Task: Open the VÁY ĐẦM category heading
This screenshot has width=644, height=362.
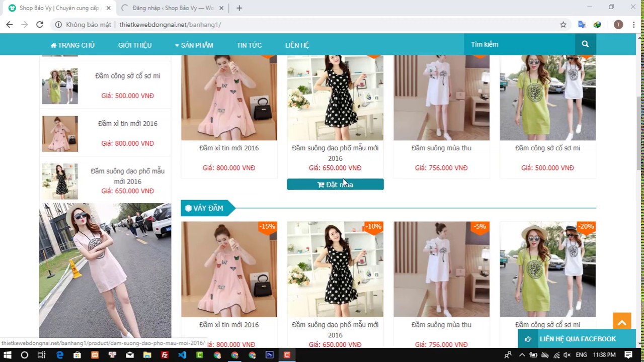Action: pyautogui.click(x=208, y=208)
